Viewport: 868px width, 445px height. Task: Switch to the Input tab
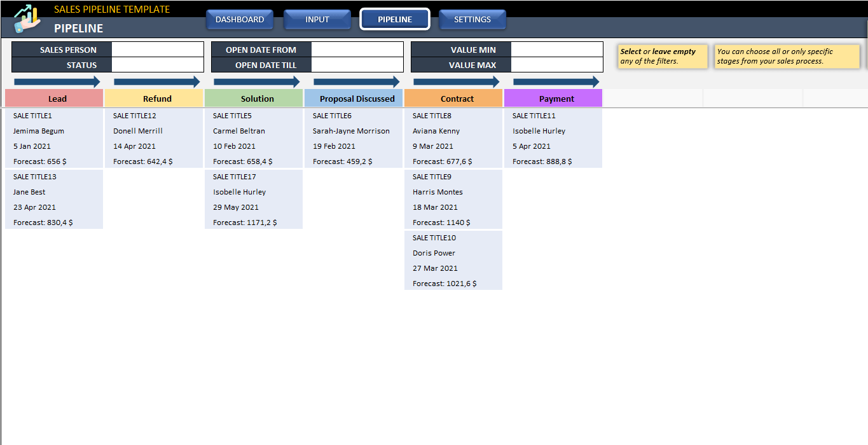coord(317,20)
